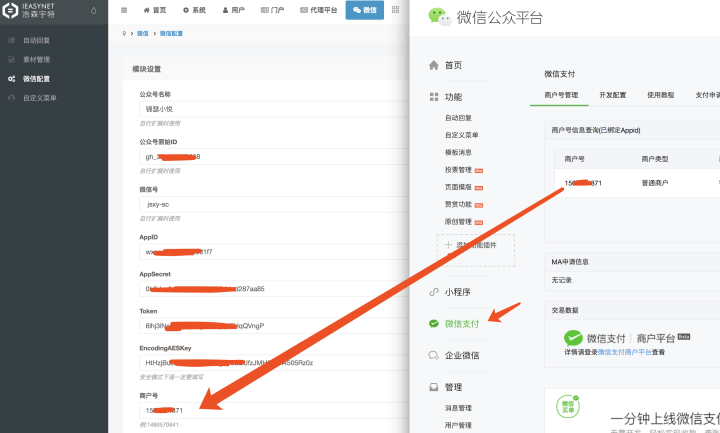Open the 用户 user menu item
Image resolution: width=720 pixels, height=433 pixels.
(x=234, y=10)
